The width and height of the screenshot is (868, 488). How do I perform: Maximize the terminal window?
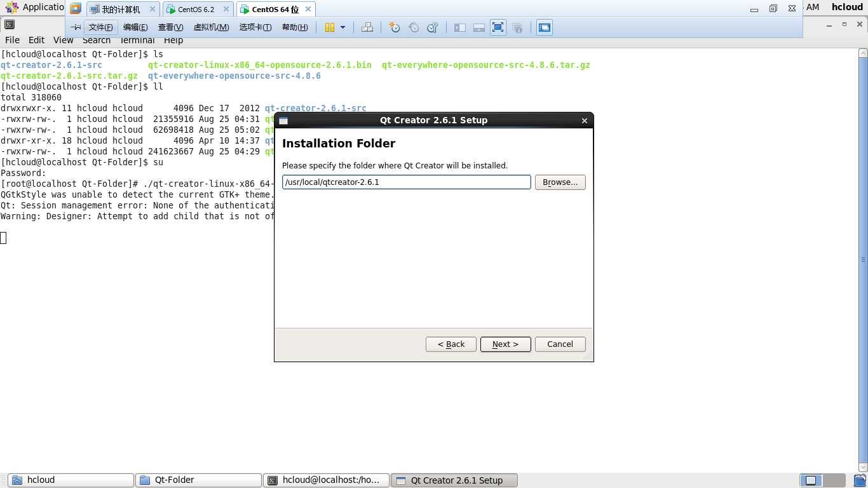click(x=844, y=24)
